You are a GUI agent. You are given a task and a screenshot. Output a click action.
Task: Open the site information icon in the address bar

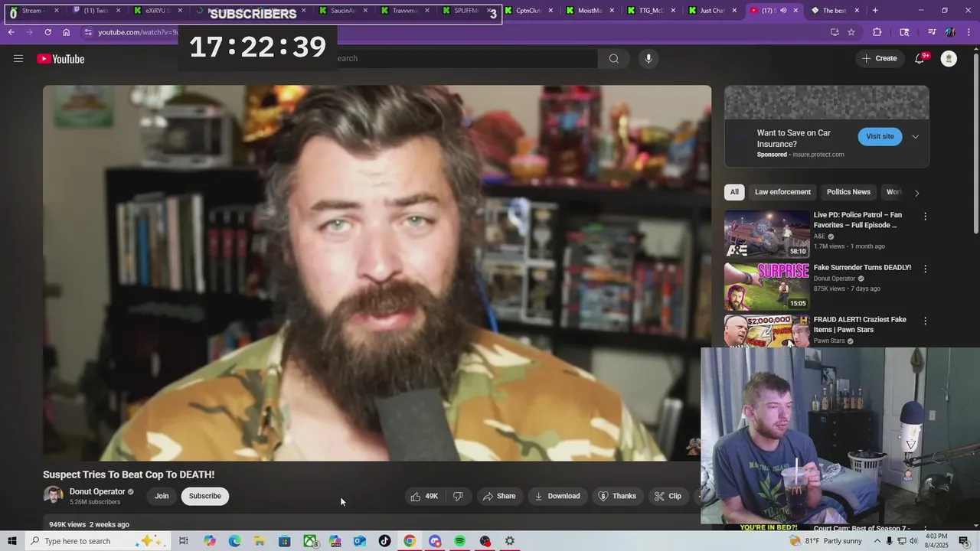click(88, 32)
